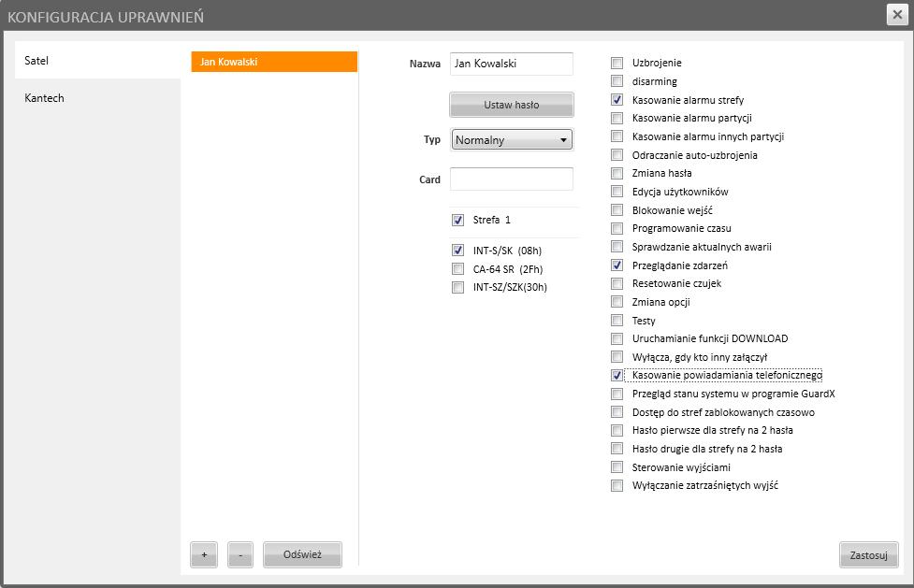914x588 pixels.
Task: Uncheck the Strefa 1 checkbox
Action: coord(457,221)
